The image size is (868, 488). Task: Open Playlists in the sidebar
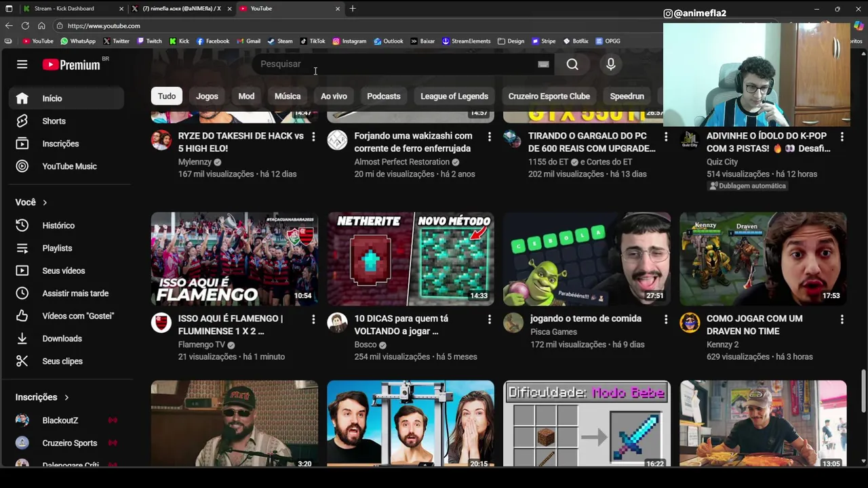point(66,248)
